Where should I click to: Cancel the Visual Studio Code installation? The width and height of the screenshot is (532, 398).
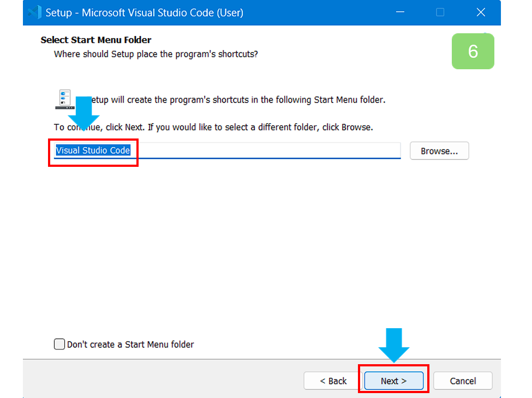(462, 381)
